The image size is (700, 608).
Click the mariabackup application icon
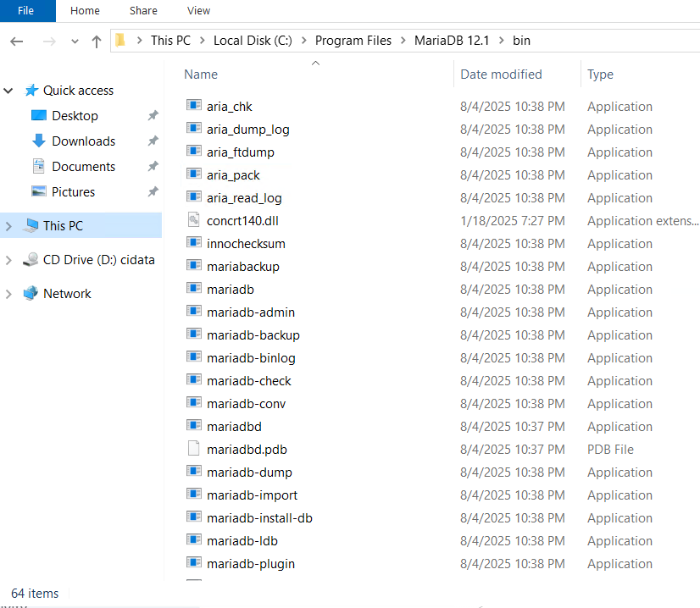tap(194, 265)
